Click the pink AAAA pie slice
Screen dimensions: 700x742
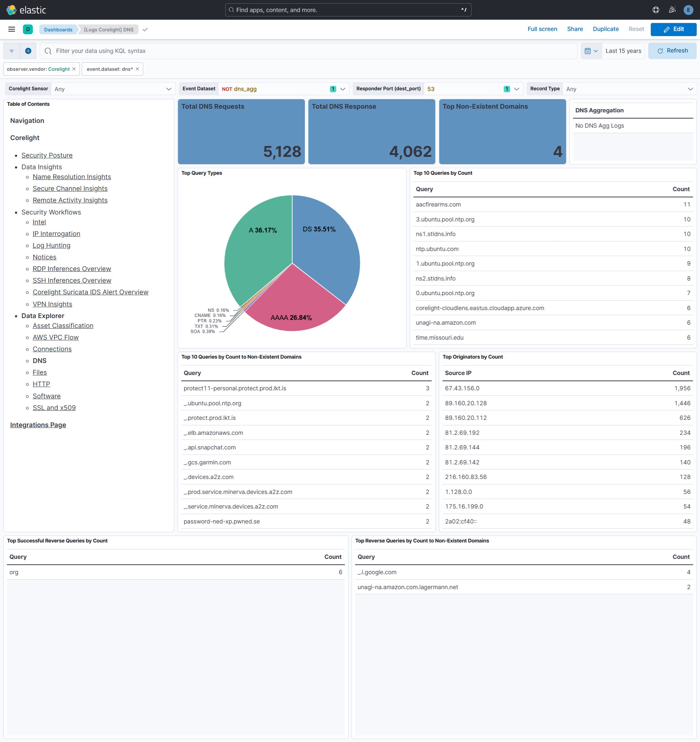pyautogui.click(x=295, y=302)
